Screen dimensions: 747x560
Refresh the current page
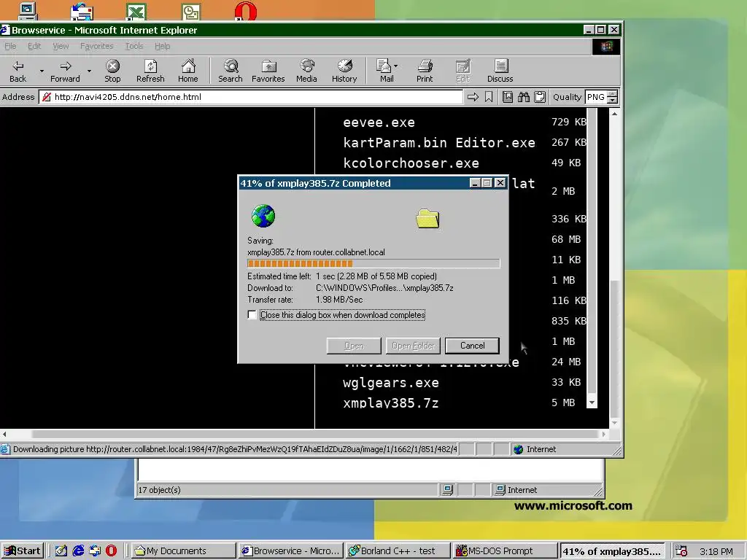150,71
